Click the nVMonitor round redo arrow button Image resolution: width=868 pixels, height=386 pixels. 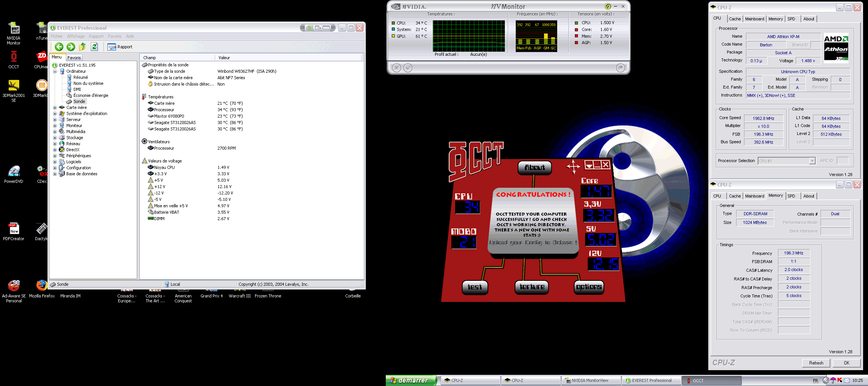620,68
